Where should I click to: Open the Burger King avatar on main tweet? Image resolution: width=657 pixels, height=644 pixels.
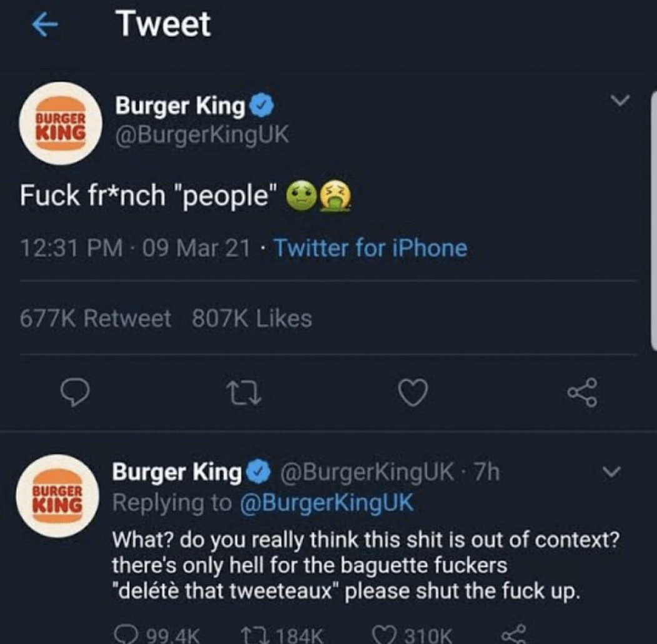(61, 124)
